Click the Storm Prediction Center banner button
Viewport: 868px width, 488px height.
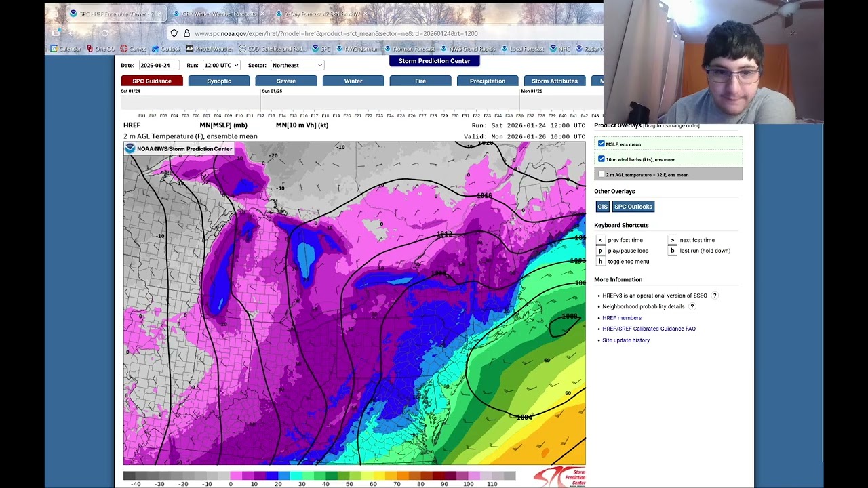click(x=434, y=61)
